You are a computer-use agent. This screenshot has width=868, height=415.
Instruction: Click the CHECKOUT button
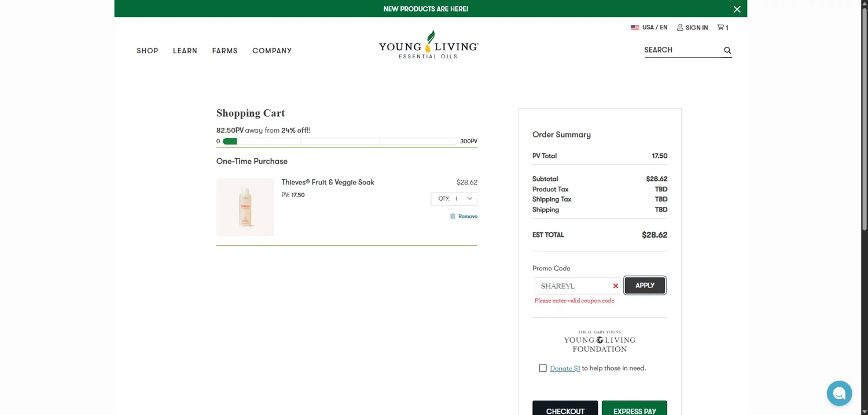click(565, 409)
